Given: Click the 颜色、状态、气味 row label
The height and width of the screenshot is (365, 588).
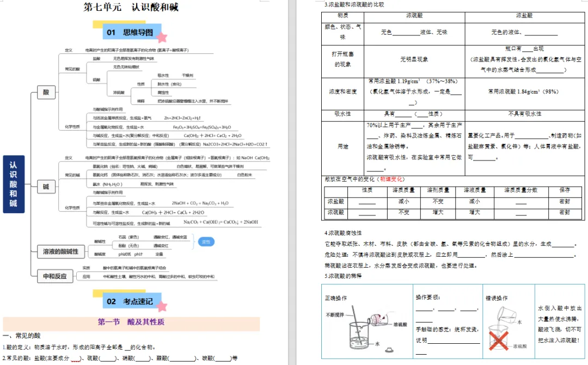Looking at the screenshot, I should [343, 32].
